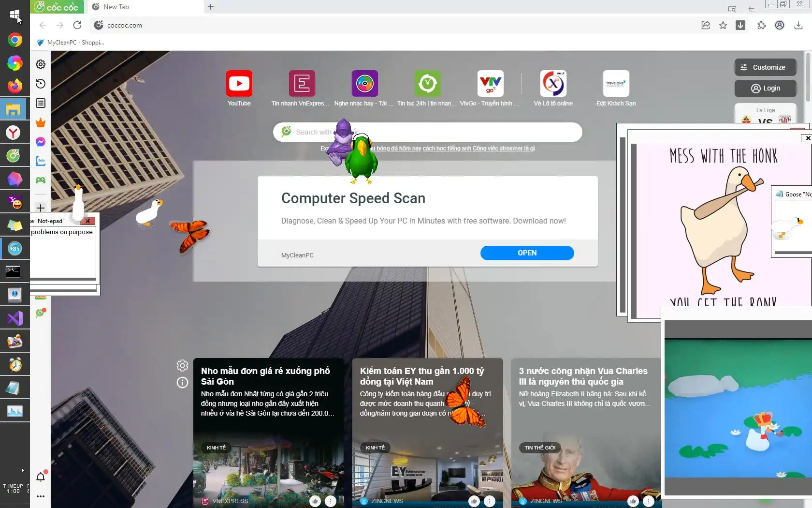812x508 pixels.
Task: Click the browser forward arrow
Action: (60, 25)
